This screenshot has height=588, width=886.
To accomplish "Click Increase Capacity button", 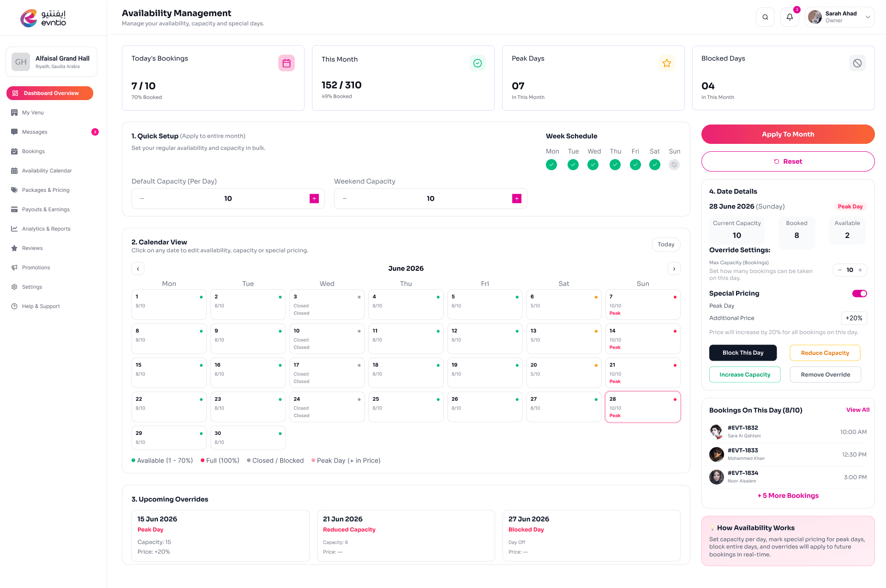I will click(x=745, y=374).
